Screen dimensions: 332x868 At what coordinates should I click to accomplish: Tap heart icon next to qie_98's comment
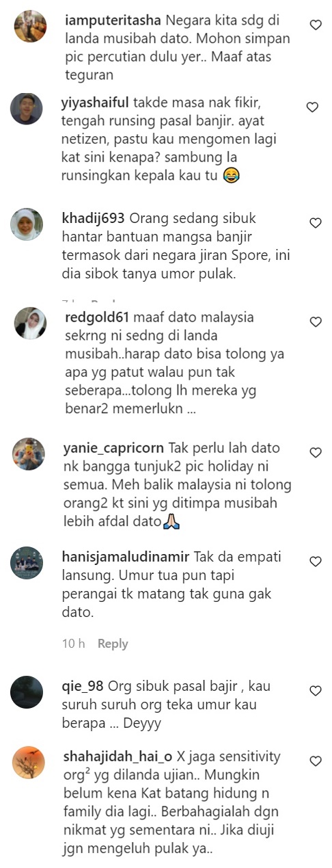point(316,691)
